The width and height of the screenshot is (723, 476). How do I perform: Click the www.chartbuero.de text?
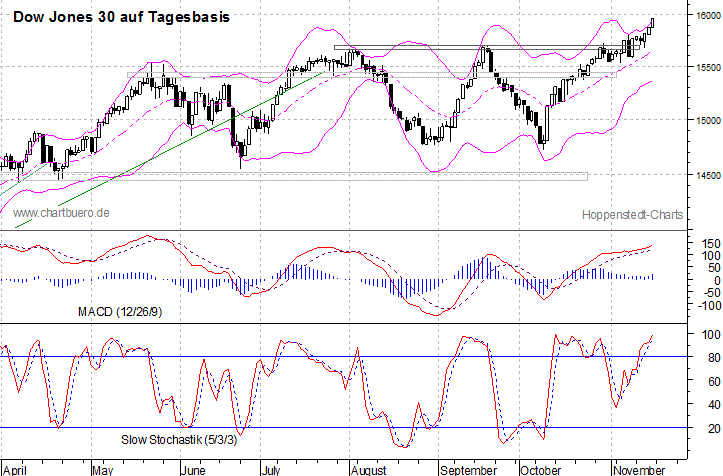[61, 213]
